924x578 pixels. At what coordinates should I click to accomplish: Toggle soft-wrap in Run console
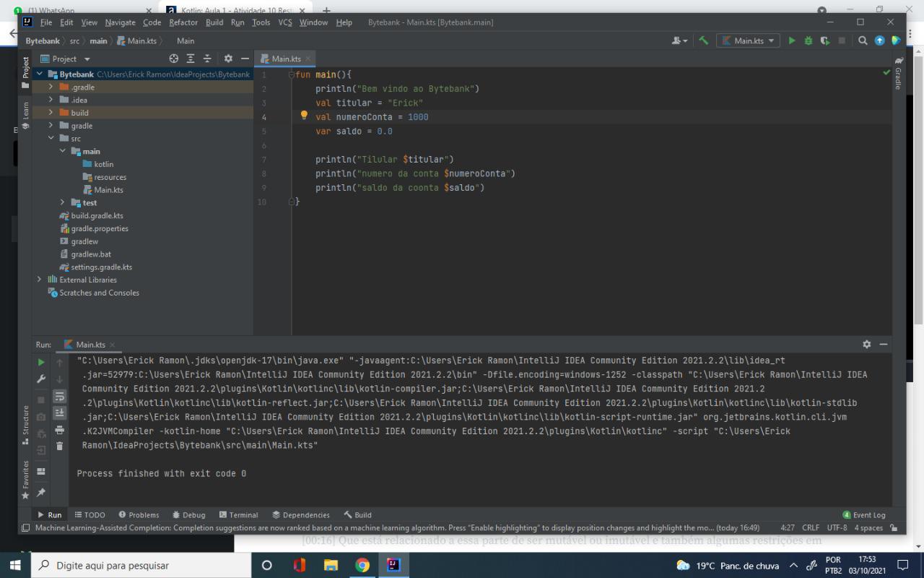[x=59, y=396]
